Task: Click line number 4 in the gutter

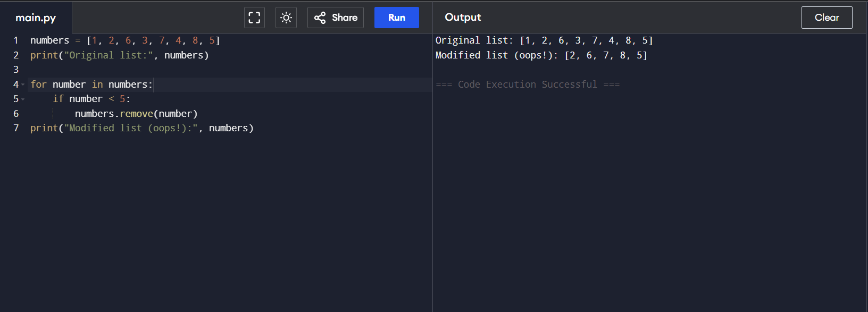Action: tap(16, 85)
